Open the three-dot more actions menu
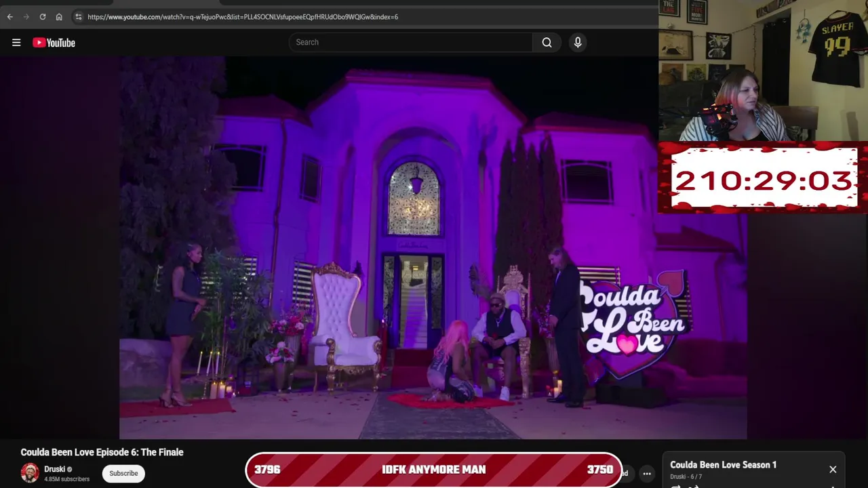This screenshot has height=488, width=868. (x=647, y=474)
